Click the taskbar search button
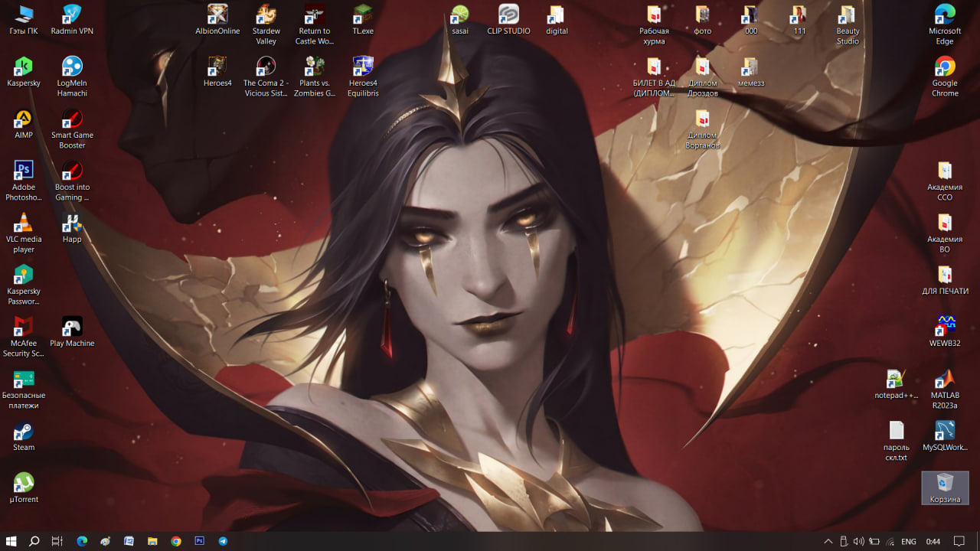Screen dimensions: 980x551 point(34,541)
